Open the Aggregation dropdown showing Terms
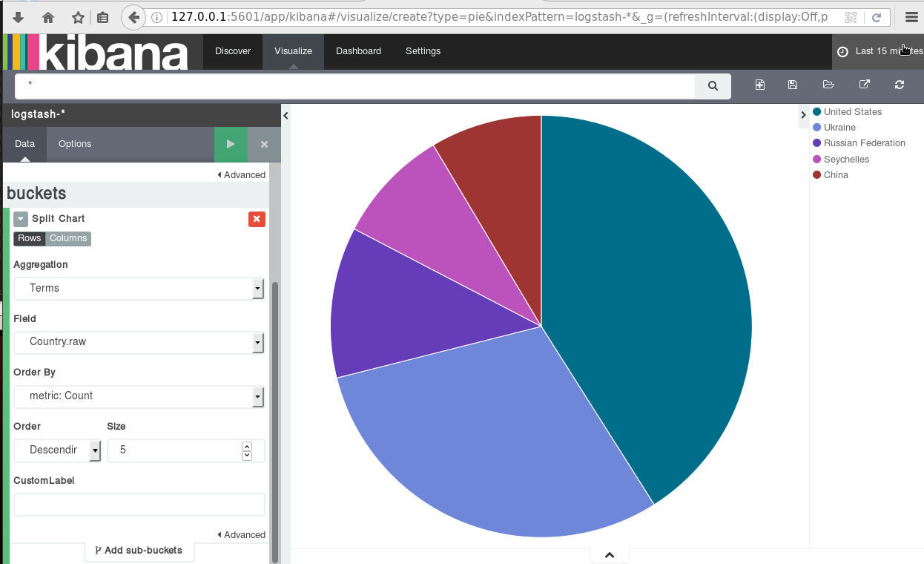Viewport: 924px width, 564px height. (139, 288)
